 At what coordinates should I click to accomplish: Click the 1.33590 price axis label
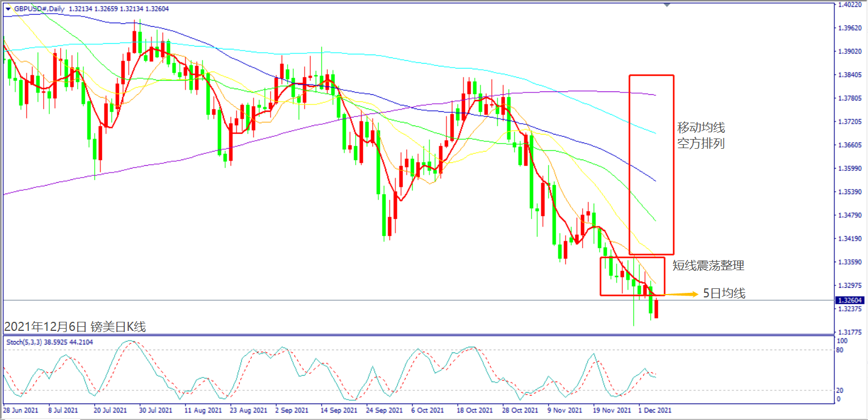[850, 263]
